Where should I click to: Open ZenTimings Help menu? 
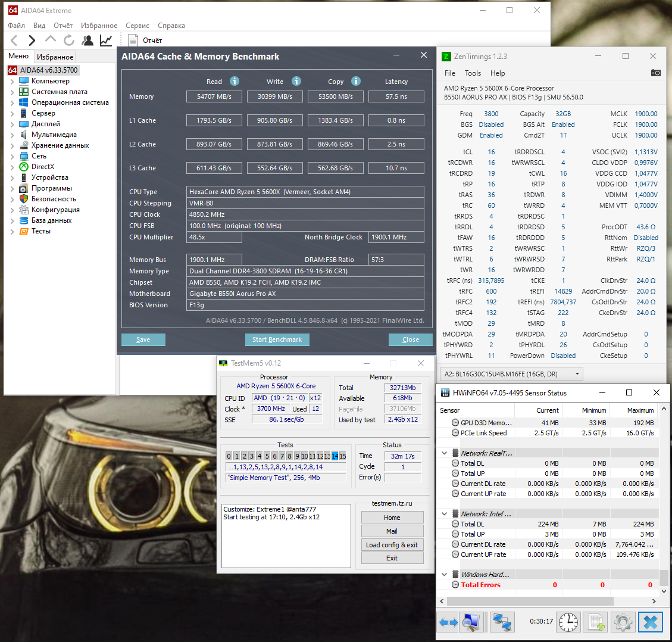498,73
